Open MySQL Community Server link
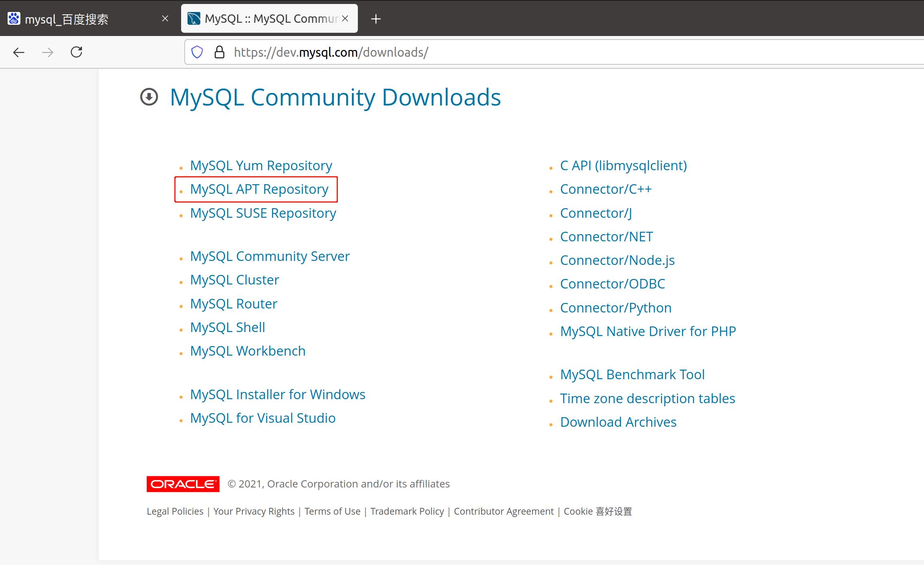Viewport: 924px width, 565px height. pyautogui.click(x=269, y=257)
